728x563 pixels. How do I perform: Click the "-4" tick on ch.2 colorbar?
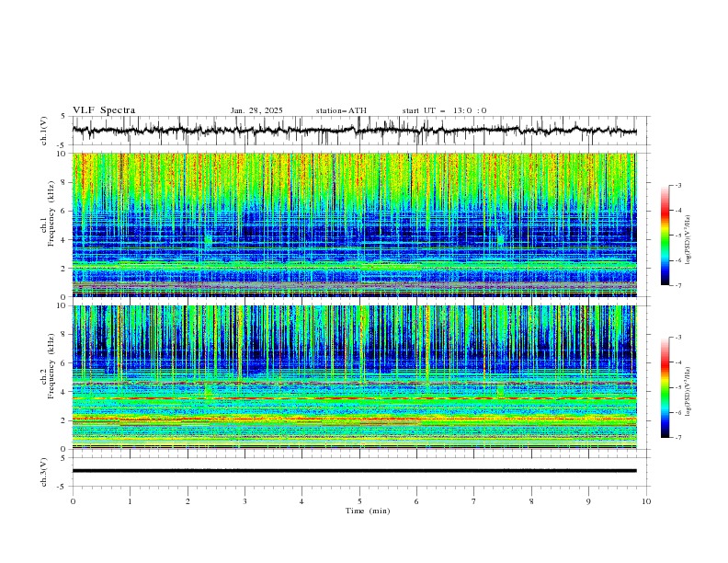pyautogui.click(x=678, y=362)
